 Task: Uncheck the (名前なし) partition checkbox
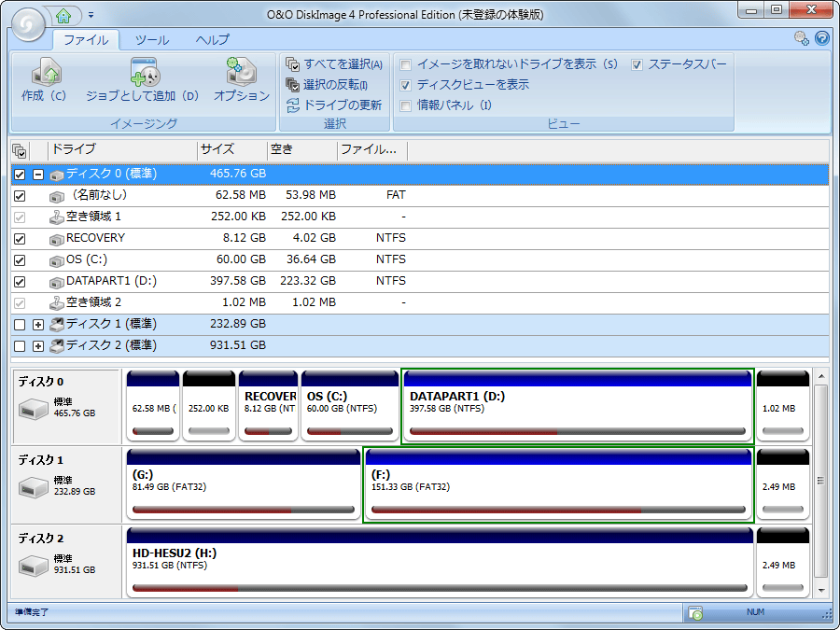[x=20, y=196]
